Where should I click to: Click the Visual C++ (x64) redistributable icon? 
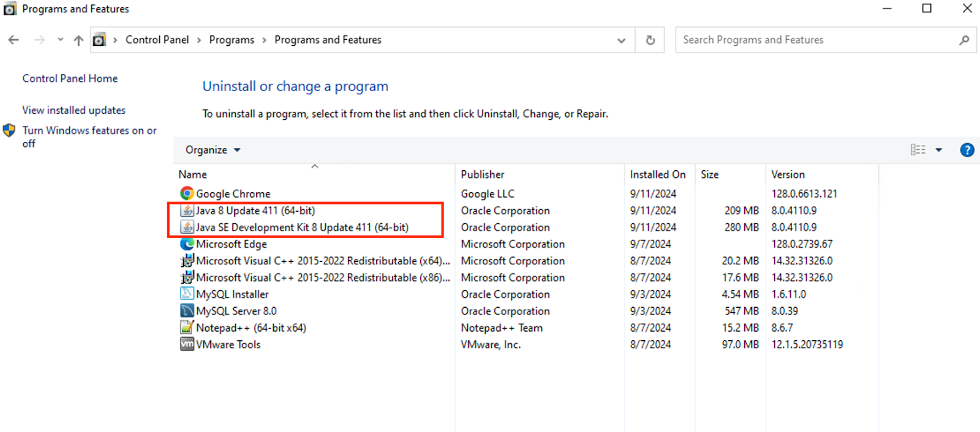187,261
